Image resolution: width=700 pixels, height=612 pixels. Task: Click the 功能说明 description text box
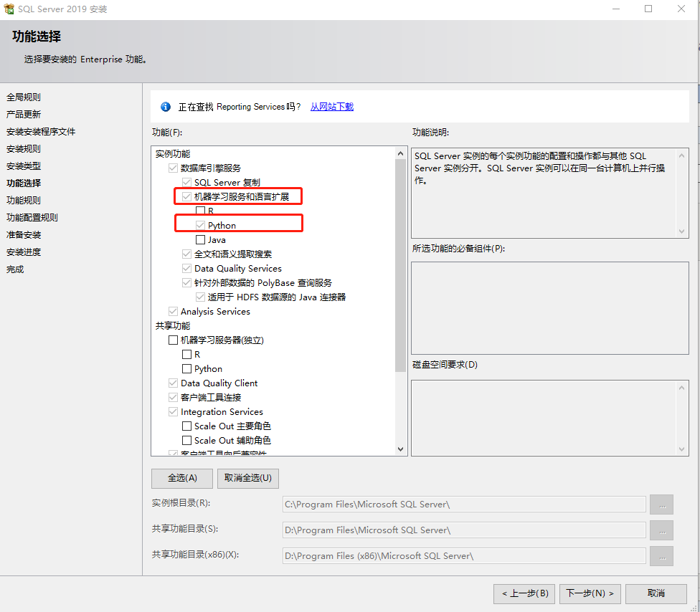point(549,193)
